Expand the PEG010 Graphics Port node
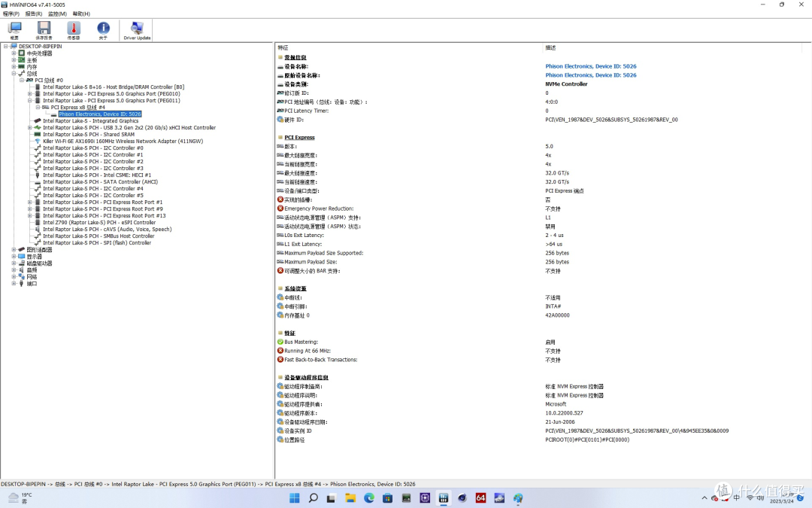This screenshot has width=812, height=508. tap(29, 94)
